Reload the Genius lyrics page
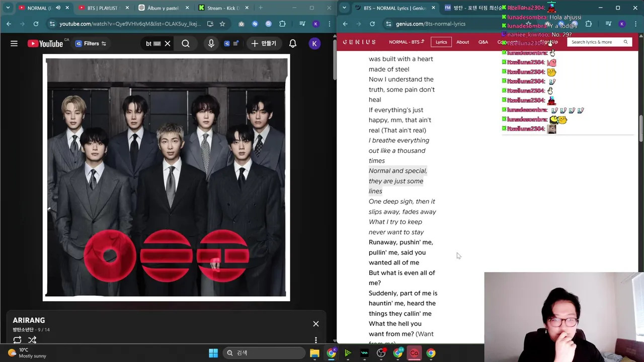The height and width of the screenshot is (362, 644). coord(372,24)
